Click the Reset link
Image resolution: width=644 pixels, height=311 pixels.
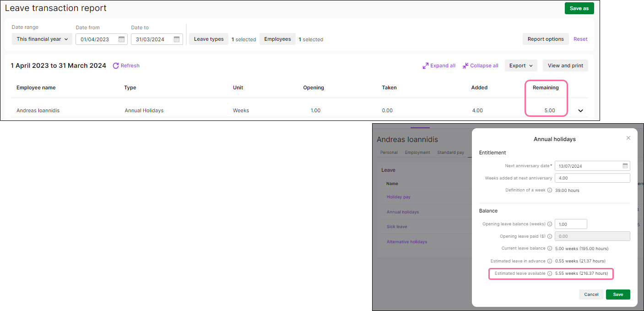tap(580, 39)
